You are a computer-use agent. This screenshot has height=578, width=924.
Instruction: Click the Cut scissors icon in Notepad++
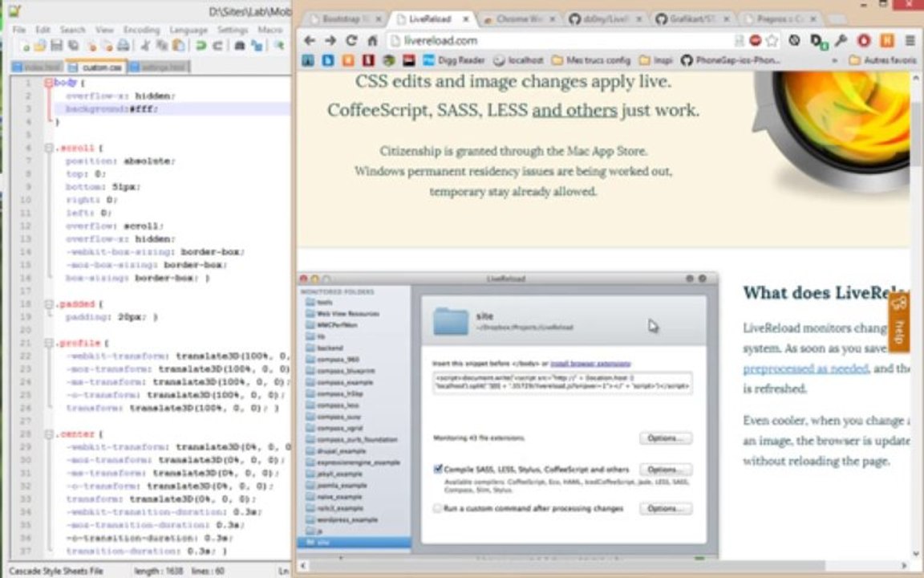[x=145, y=46]
